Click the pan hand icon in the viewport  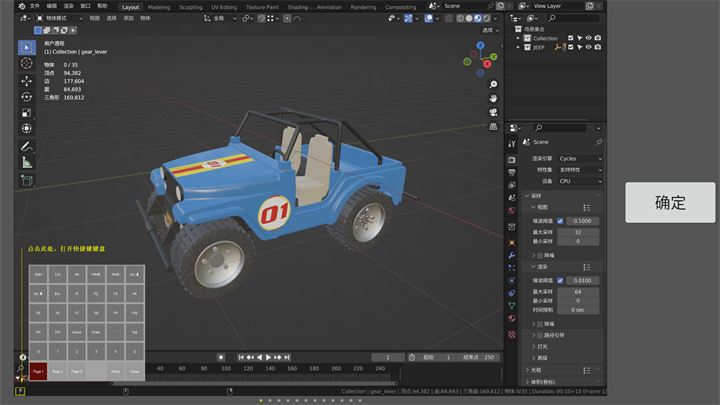click(494, 99)
